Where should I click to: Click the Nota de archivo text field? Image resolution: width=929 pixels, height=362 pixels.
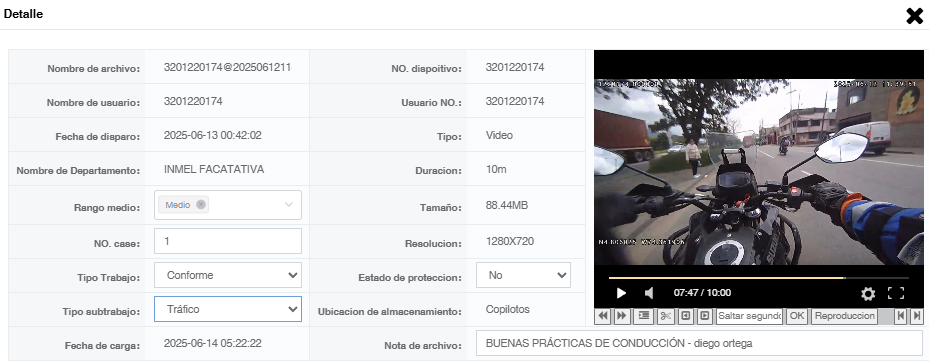point(699,343)
